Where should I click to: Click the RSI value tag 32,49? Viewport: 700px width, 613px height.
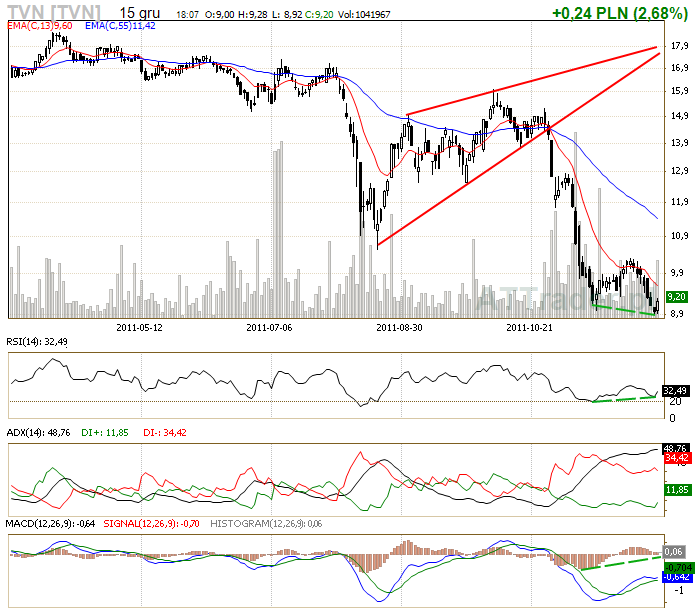click(675, 391)
